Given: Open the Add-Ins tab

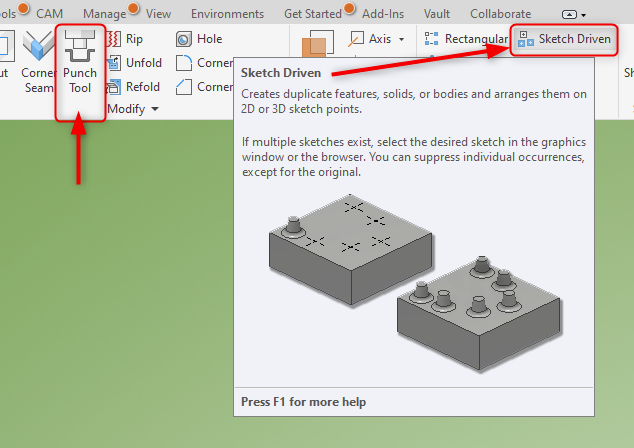Looking at the screenshot, I should pyautogui.click(x=383, y=14).
